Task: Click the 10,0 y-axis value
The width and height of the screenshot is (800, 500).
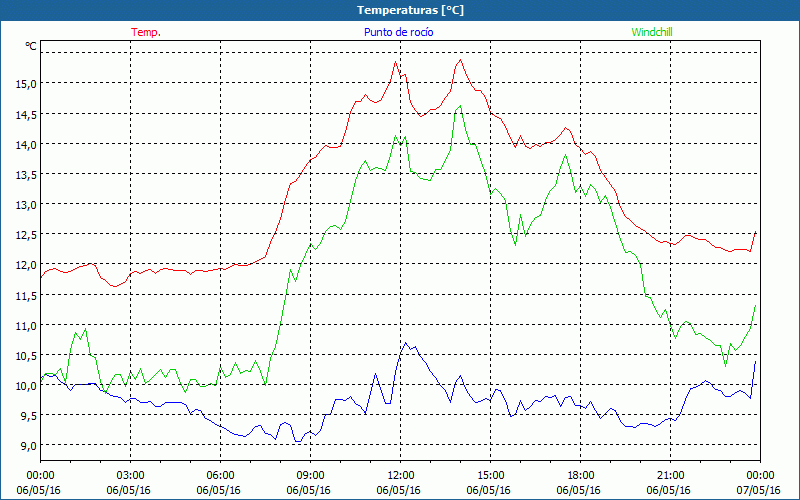Action: tap(27, 386)
